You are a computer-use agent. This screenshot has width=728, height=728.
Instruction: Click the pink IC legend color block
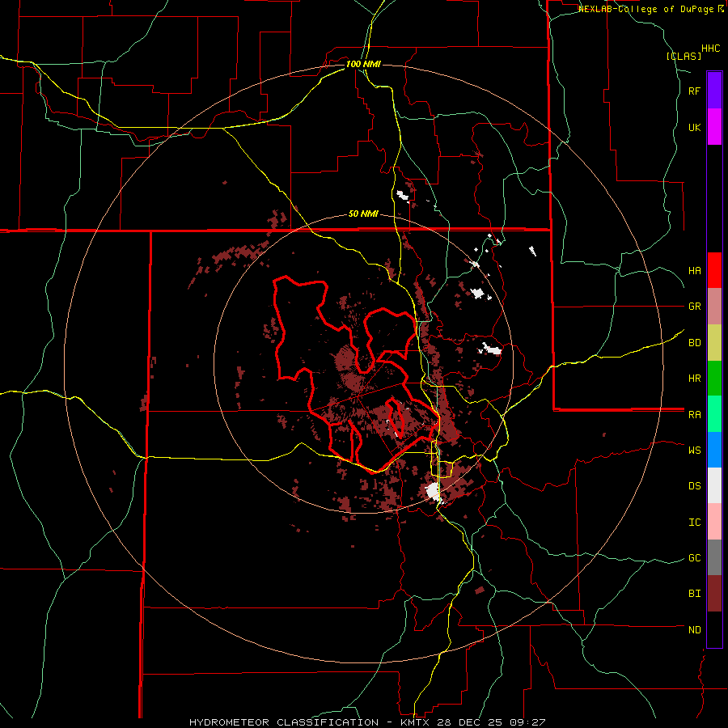tap(714, 522)
